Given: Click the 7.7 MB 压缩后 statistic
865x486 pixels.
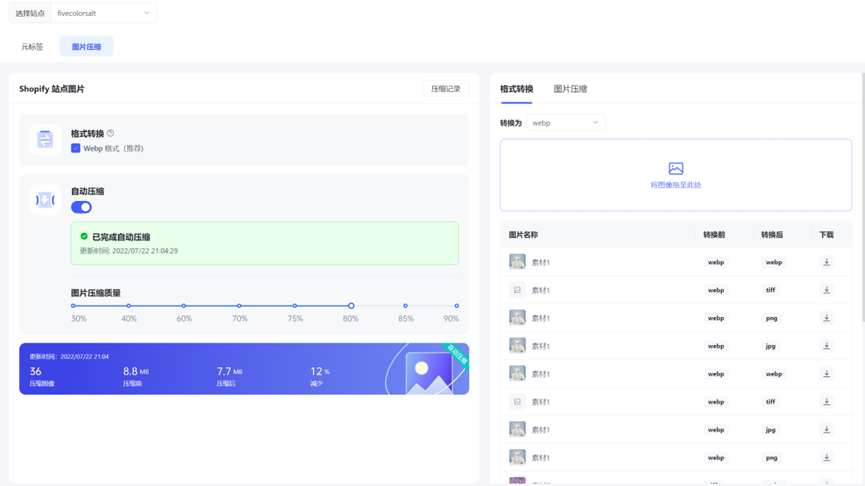Looking at the screenshot, I should point(229,376).
